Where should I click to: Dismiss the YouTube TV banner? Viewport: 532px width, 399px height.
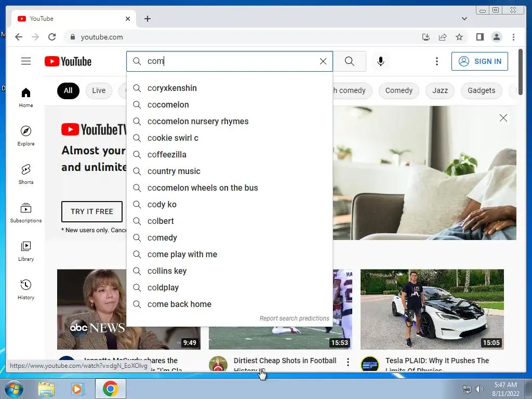[503, 118]
